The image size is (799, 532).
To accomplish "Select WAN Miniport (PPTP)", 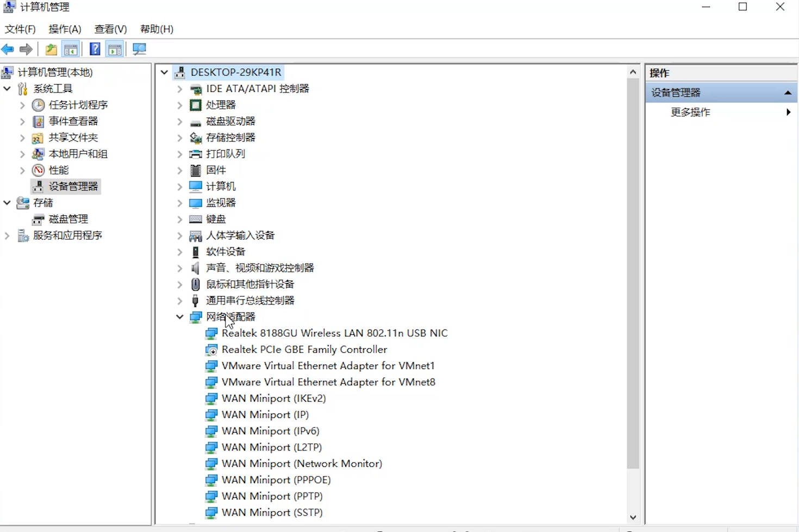I will (272, 496).
